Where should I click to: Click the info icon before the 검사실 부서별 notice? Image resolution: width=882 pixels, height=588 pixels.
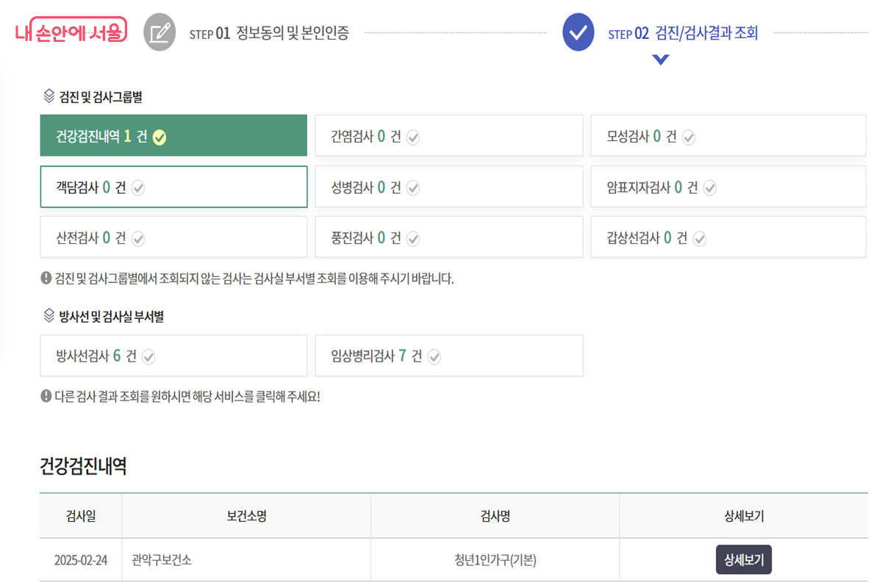[x=45, y=277]
